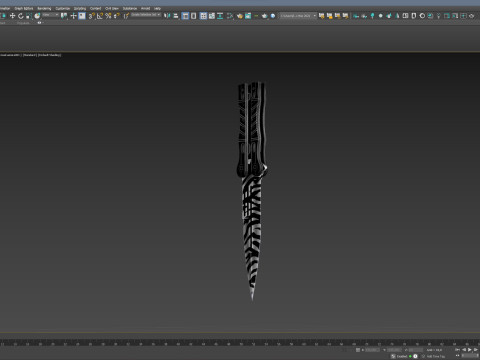Click the Use Pivot Point Center icon
This screenshot has height=360, width=480.
pyautogui.click(x=64, y=16)
